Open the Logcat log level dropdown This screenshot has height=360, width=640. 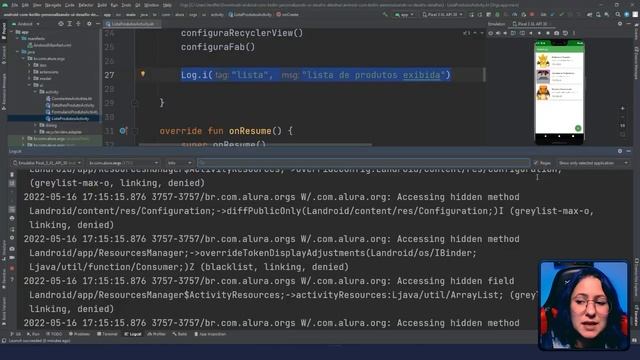pyautogui.click(x=180, y=163)
